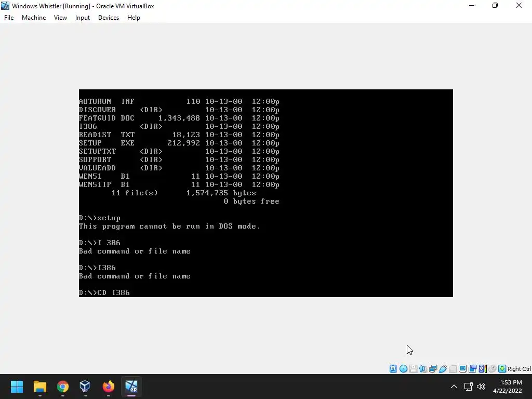
Task: Click the mouse integration status icon
Action: click(x=493, y=369)
